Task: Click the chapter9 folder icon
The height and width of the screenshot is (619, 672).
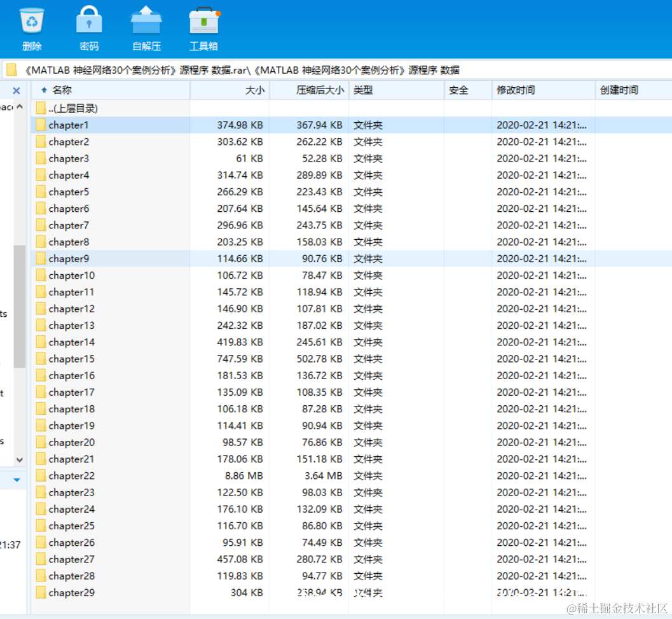Action: [x=41, y=259]
